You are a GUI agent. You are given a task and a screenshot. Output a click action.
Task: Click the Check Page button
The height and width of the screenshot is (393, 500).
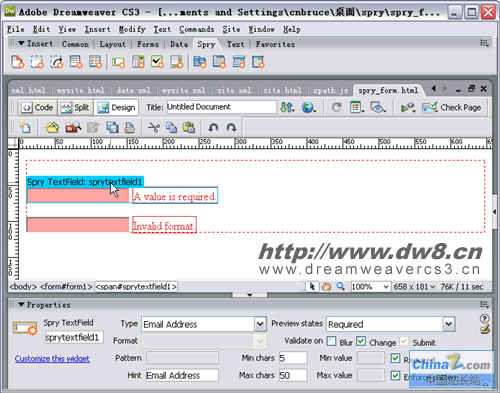pyautogui.click(x=452, y=107)
